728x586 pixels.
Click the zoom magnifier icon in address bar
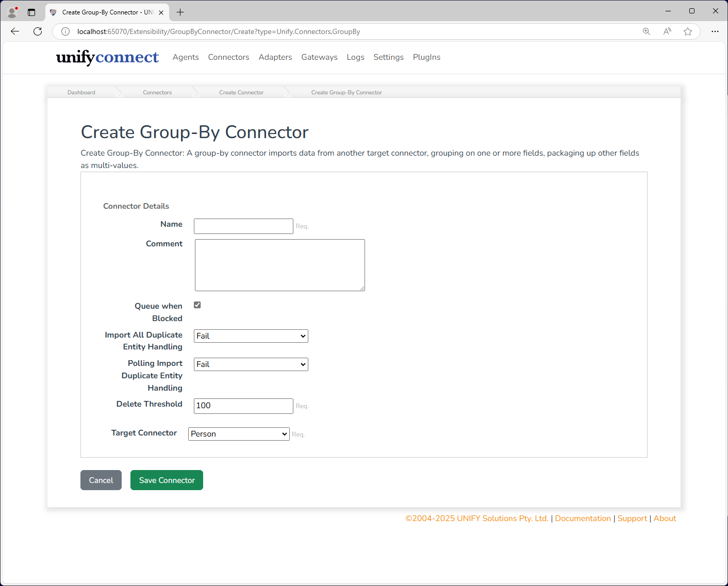647,31
